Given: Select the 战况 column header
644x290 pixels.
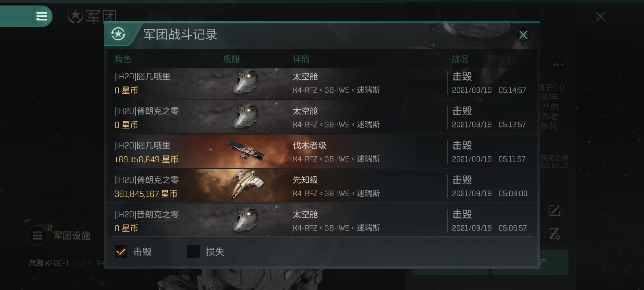Looking at the screenshot, I should 460,59.
